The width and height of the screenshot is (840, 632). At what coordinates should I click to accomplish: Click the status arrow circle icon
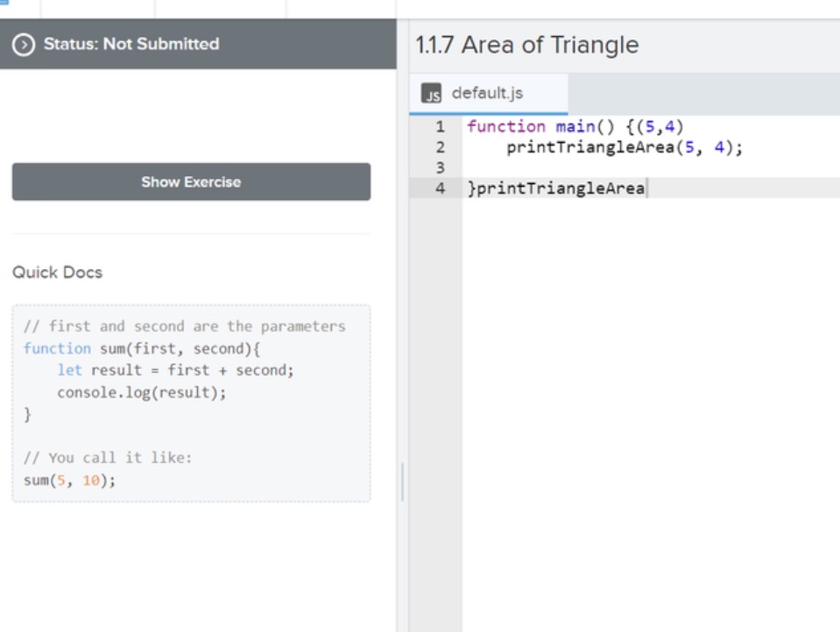(x=24, y=45)
